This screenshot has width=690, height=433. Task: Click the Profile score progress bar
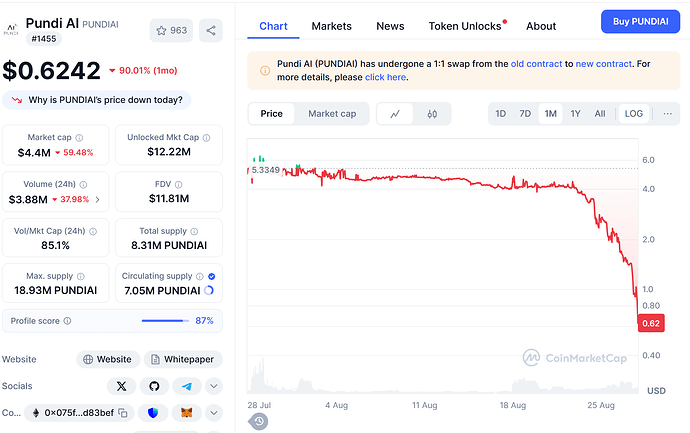tap(165, 321)
